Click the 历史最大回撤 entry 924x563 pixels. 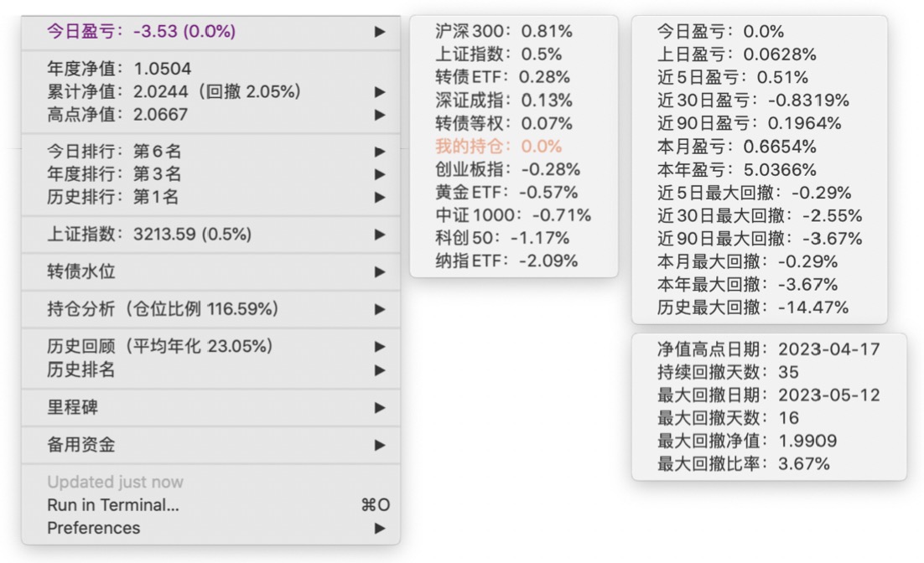[752, 307]
